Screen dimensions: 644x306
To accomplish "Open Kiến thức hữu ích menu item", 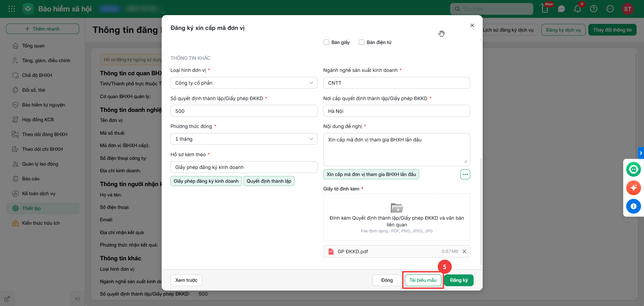I will coord(43,223).
